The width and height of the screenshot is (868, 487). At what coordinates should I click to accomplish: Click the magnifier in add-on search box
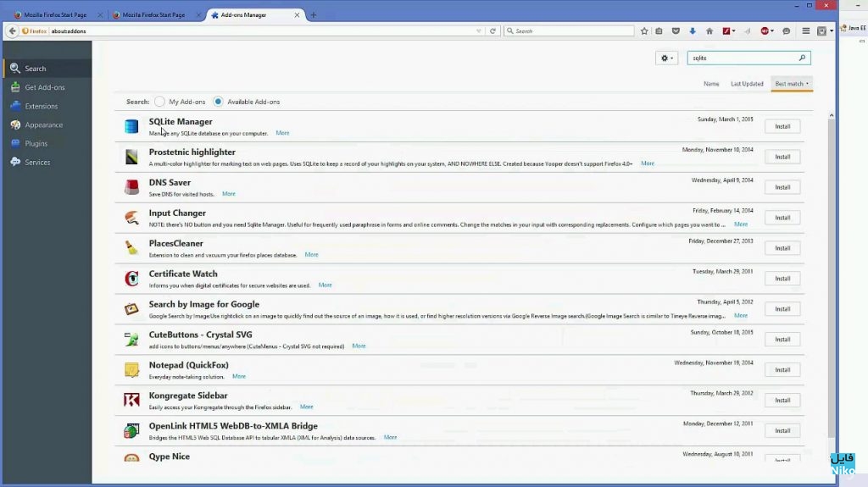(802, 58)
